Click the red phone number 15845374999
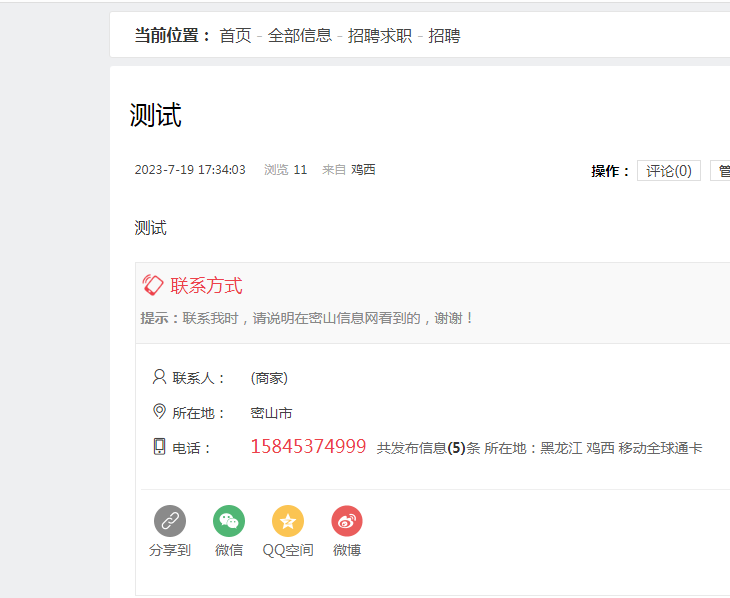The width and height of the screenshot is (730, 598). (x=308, y=447)
